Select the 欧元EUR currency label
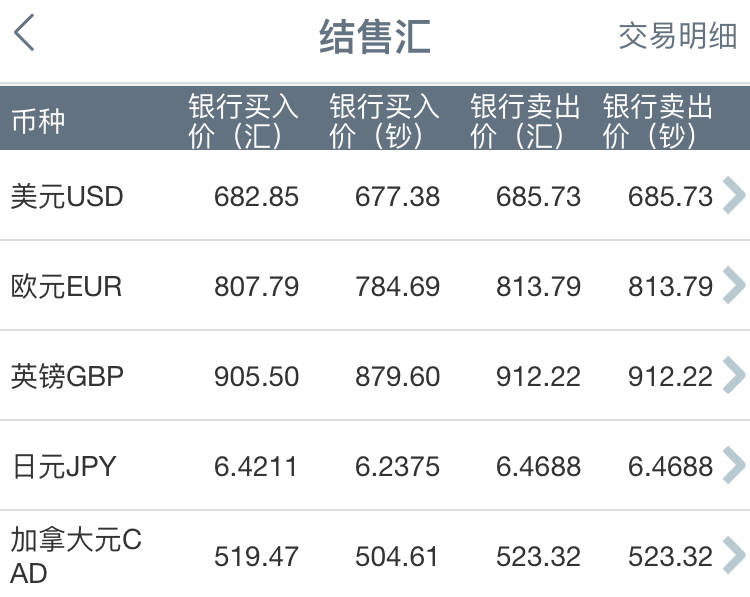Viewport: 750px width, 597px height. coord(66,287)
